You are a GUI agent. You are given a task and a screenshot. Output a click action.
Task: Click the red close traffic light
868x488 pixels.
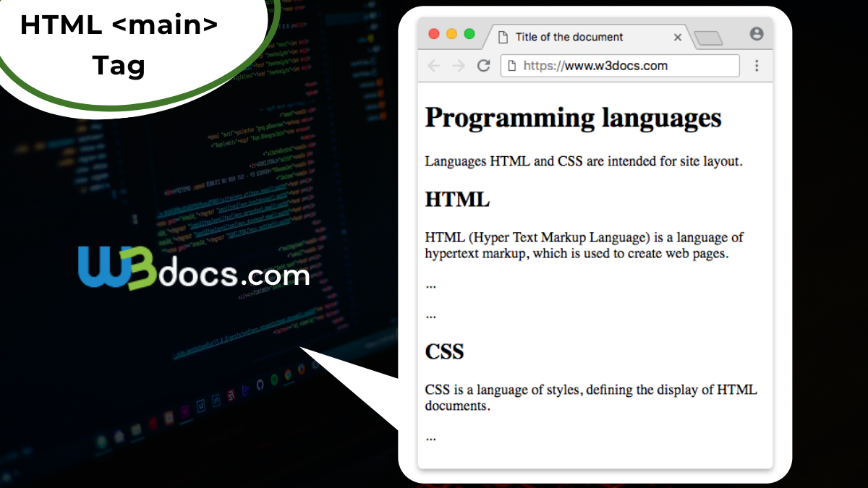click(433, 33)
